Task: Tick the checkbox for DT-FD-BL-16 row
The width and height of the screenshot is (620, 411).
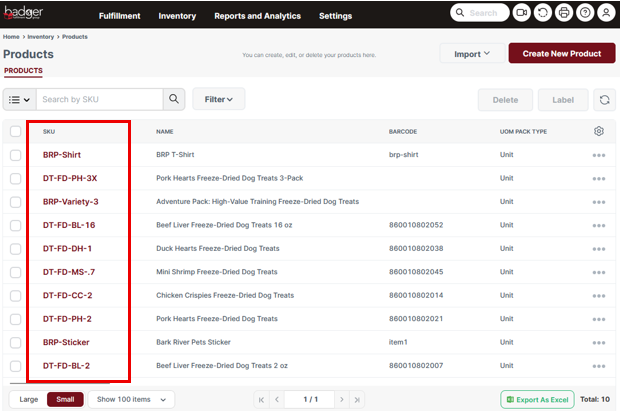Action: coord(15,225)
